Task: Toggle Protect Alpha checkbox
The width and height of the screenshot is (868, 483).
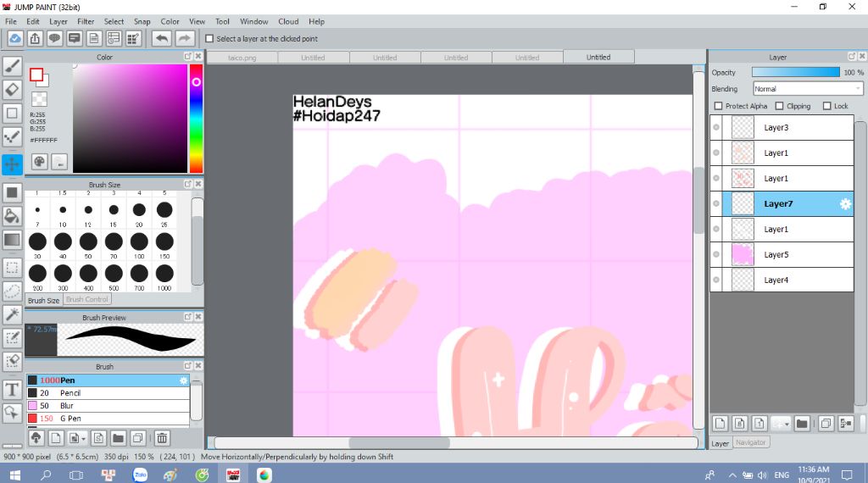Action: 719,106
